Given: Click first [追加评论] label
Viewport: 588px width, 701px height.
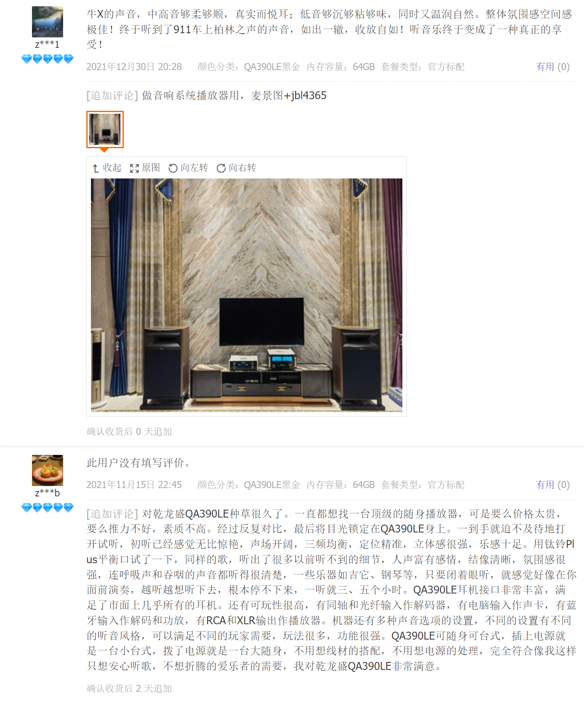Looking at the screenshot, I should point(112,96).
